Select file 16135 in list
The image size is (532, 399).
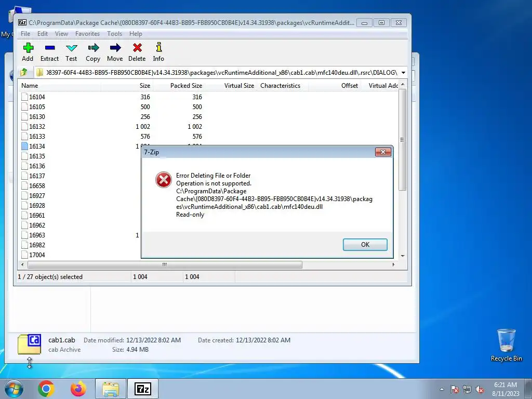point(37,156)
